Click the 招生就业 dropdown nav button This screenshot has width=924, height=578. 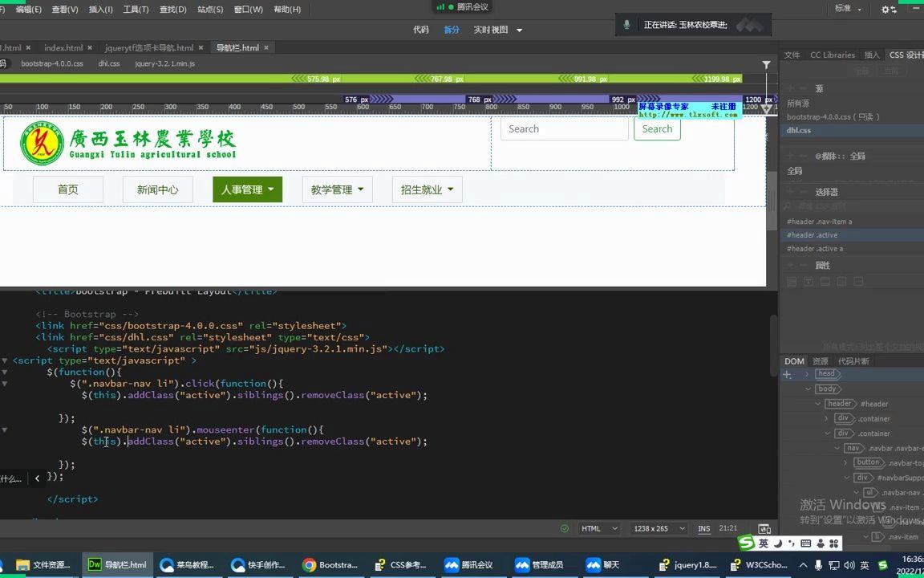tap(428, 189)
